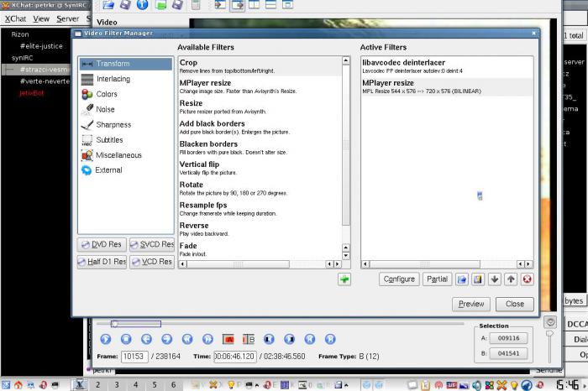Click Selection B value 041541 button
Image resolution: width=588 pixels, height=391 pixels.
[x=509, y=353]
